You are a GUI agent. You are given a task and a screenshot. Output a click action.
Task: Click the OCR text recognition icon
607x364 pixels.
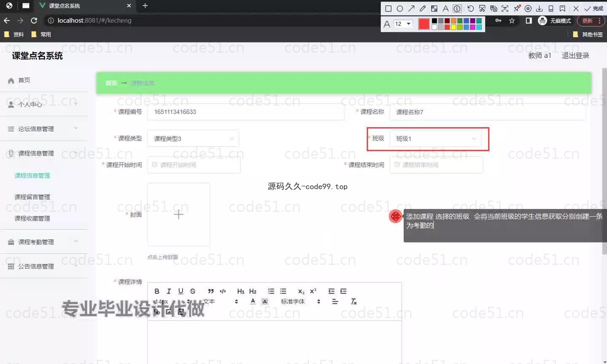coord(505,8)
